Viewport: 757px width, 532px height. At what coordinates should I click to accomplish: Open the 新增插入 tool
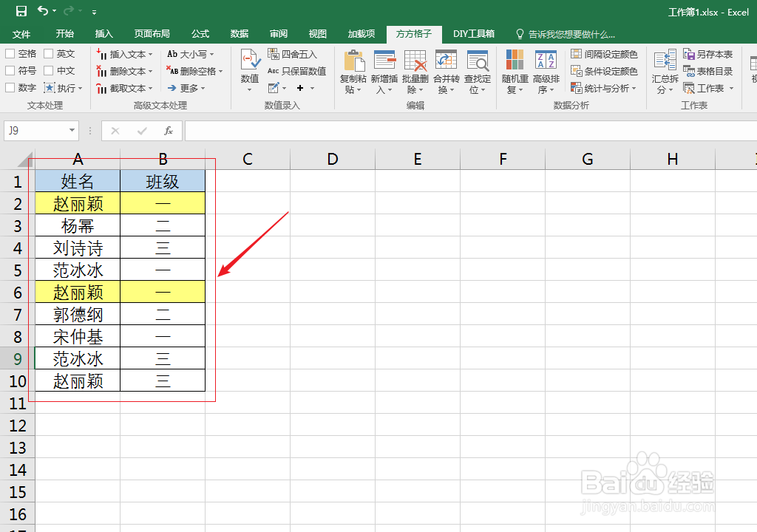pyautogui.click(x=384, y=72)
